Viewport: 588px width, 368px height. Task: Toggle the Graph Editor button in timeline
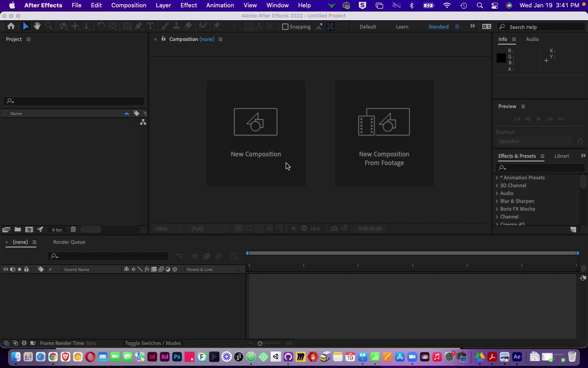pyautogui.click(x=234, y=256)
